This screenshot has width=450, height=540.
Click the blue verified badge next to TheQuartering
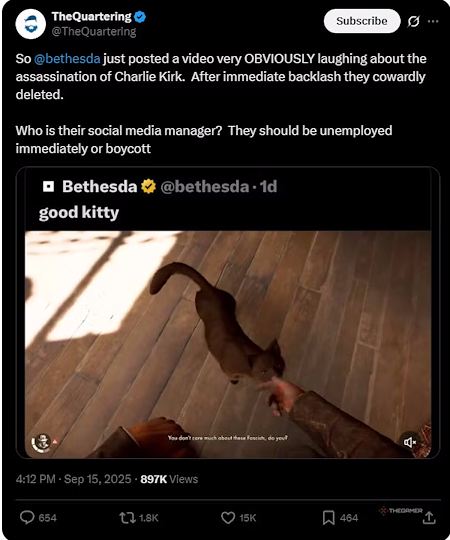click(x=140, y=17)
